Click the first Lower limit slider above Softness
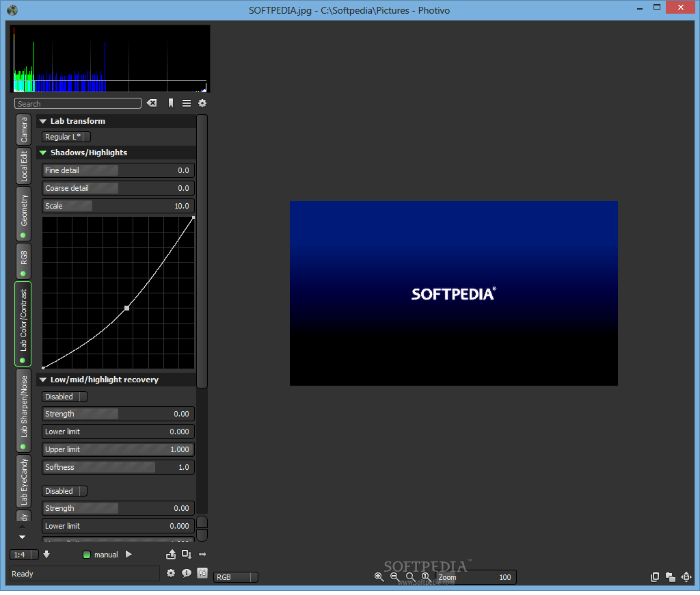Screen dimensions: 700x595 click(x=118, y=432)
